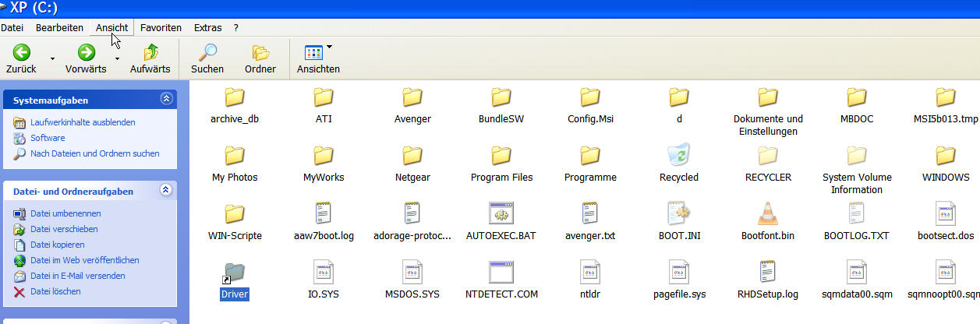
Task: Expand the Vorwärts history dropdown arrow
Action: point(117,58)
